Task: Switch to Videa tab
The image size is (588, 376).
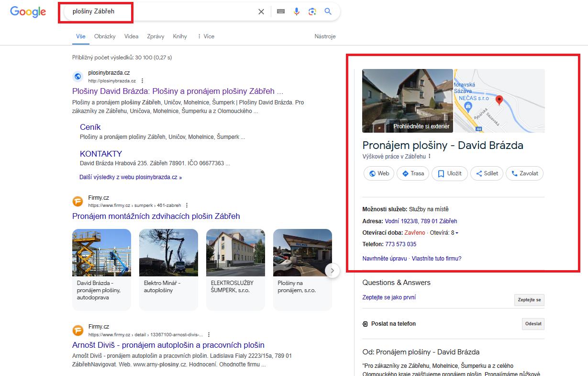Action: point(132,36)
